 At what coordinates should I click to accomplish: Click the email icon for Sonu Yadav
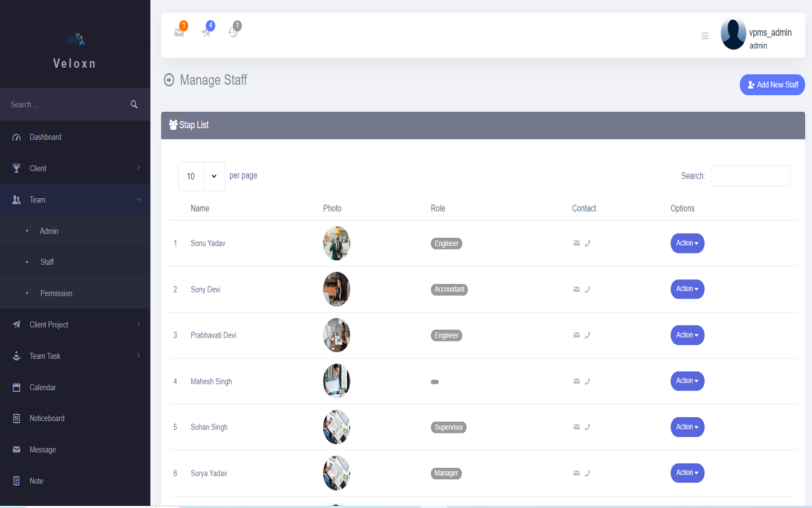(576, 243)
